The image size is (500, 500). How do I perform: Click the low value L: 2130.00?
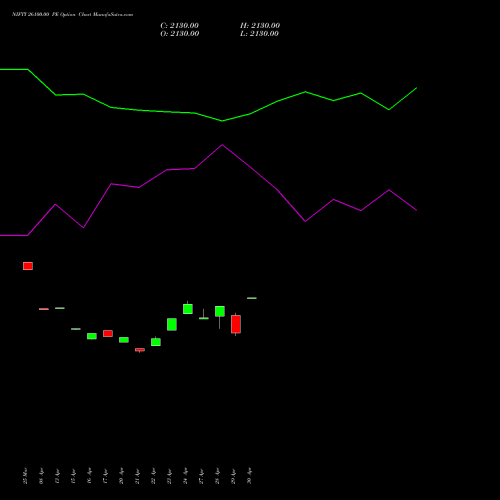pos(259,34)
